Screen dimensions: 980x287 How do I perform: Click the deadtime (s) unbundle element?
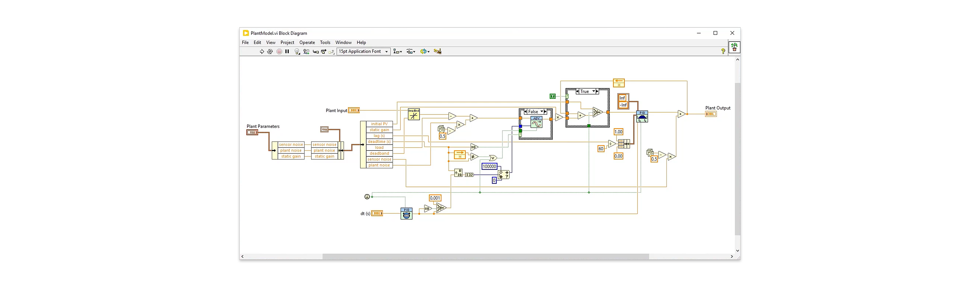[x=379, y=142]
